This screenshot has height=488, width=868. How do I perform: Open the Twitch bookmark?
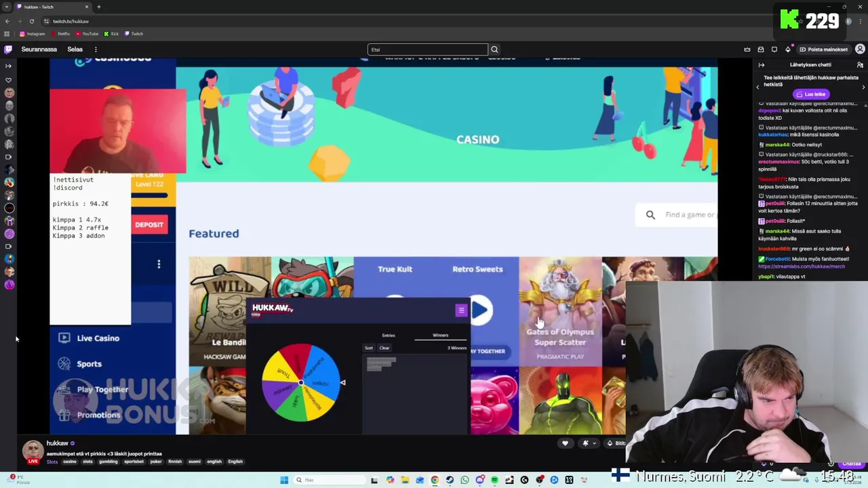(134, 34)
